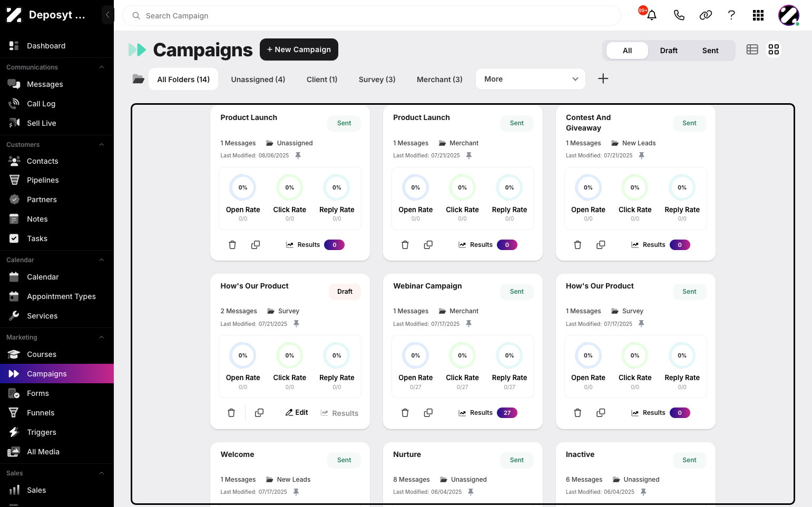Image resolution: width=812 pixels, height=507 pixels.
Task: Click the phone dialer icon in header
Action: [679, 15]
